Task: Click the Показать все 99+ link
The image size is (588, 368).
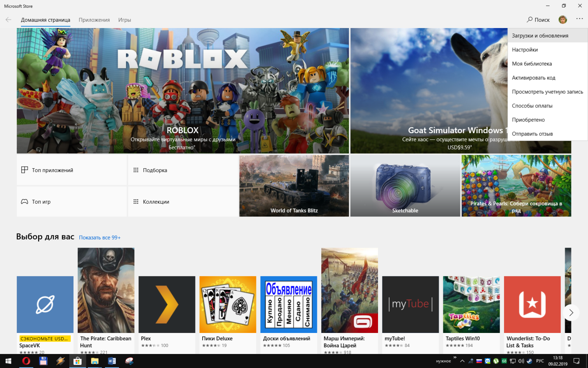Action: tap(100, 238)
